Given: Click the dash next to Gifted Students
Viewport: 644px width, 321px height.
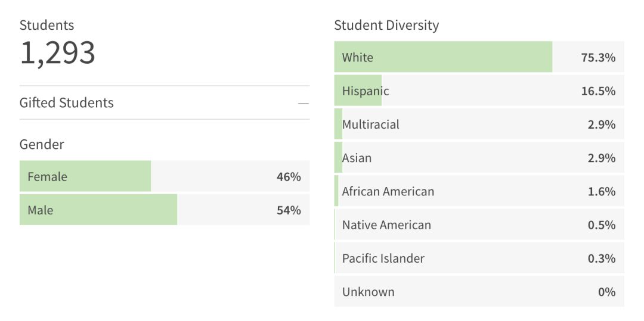Looking at the screenshot, I should [x=303, y=104].
